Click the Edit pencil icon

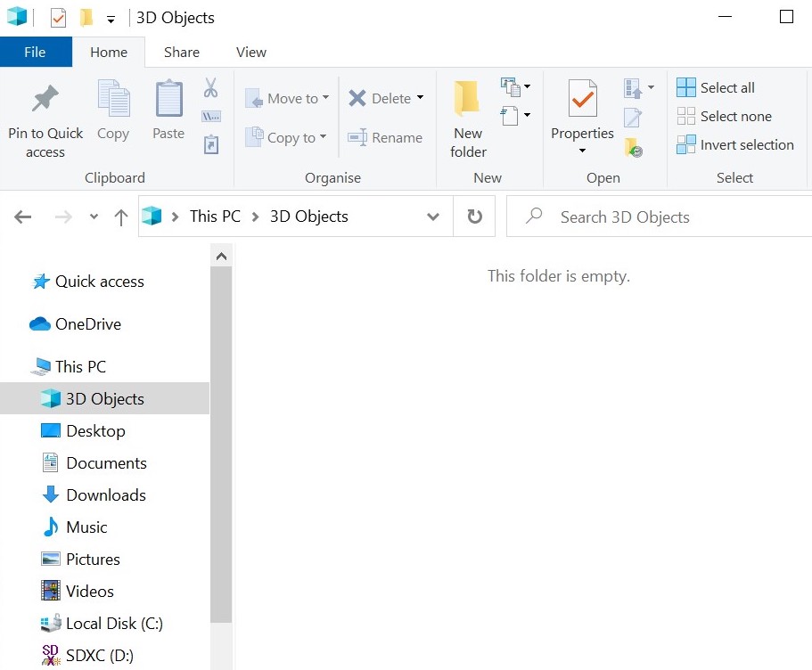[632, 117]
